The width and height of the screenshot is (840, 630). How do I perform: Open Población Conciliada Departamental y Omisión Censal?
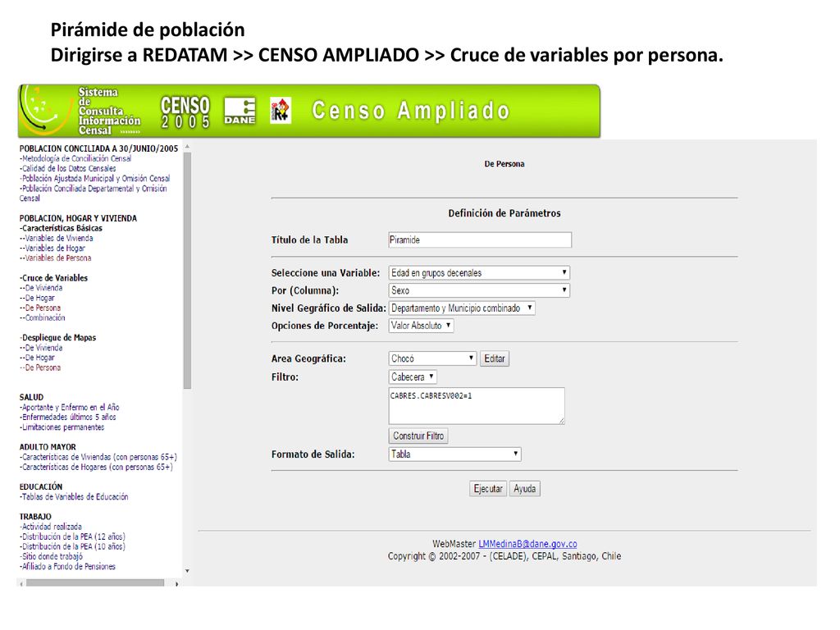click(94, 194)
